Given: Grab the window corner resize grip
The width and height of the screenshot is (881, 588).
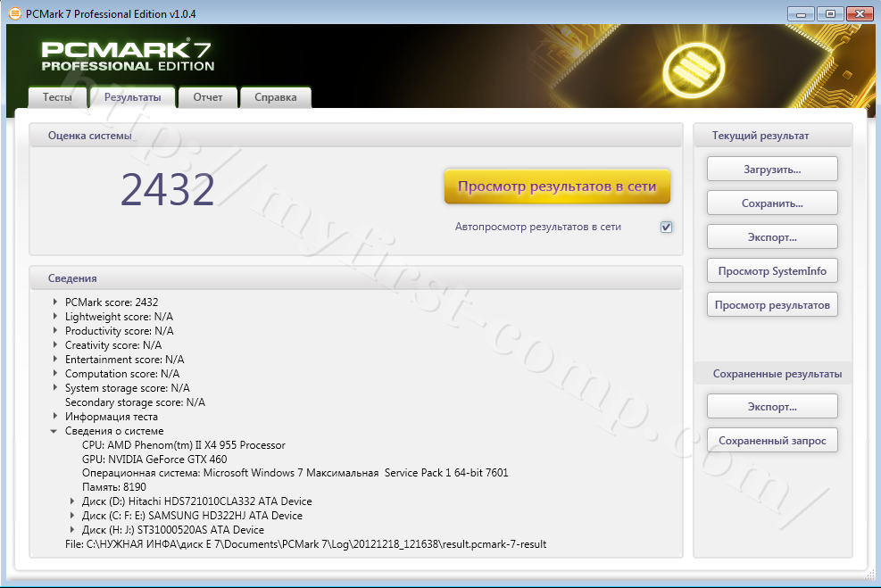Looking at the screenshot, I should point(870,575).
